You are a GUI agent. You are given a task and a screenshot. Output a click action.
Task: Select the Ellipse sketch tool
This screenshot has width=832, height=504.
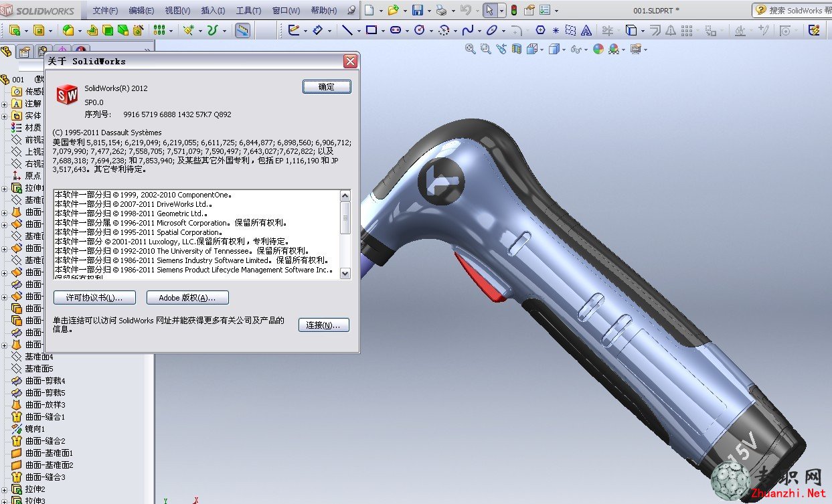click(x=492, y=30)
